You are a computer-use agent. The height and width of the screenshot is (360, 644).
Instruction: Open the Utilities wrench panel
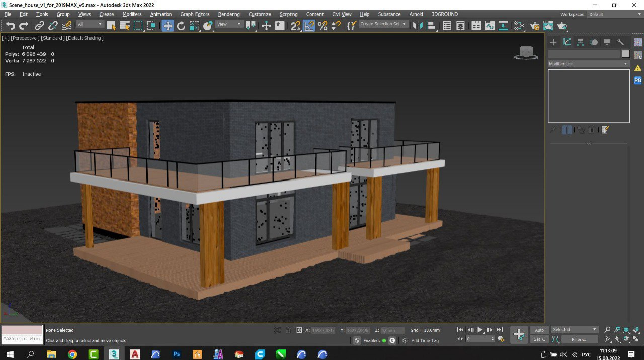(x=620, y=42)
